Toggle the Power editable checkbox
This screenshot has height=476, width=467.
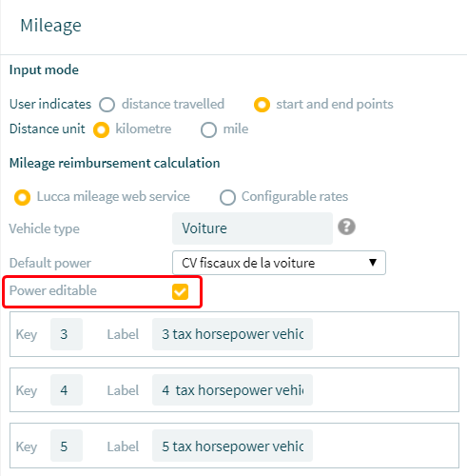point(180,291)
